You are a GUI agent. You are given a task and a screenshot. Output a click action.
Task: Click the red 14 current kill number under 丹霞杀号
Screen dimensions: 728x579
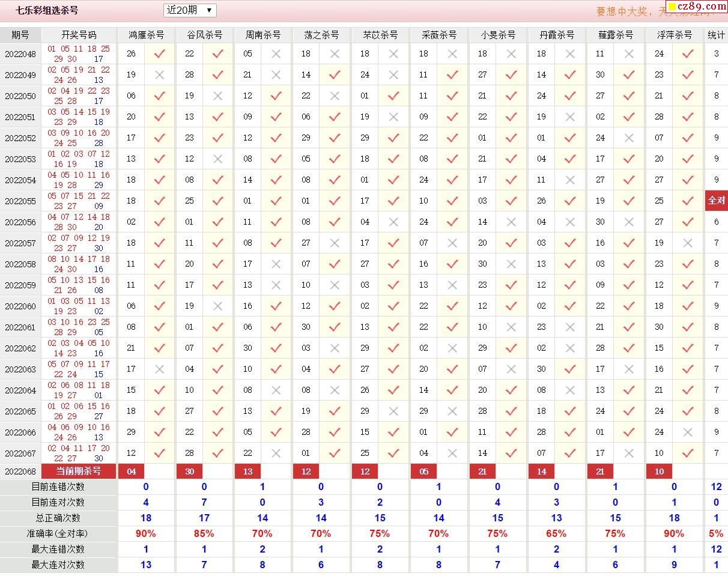click(542, 471)
